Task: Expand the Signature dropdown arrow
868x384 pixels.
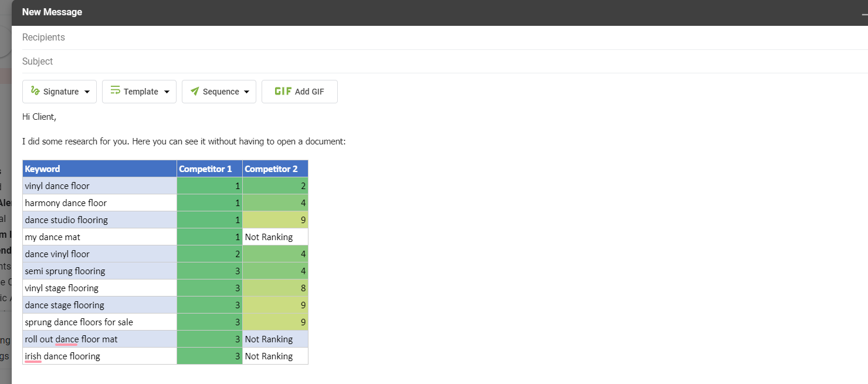Action: click(87, 92)
